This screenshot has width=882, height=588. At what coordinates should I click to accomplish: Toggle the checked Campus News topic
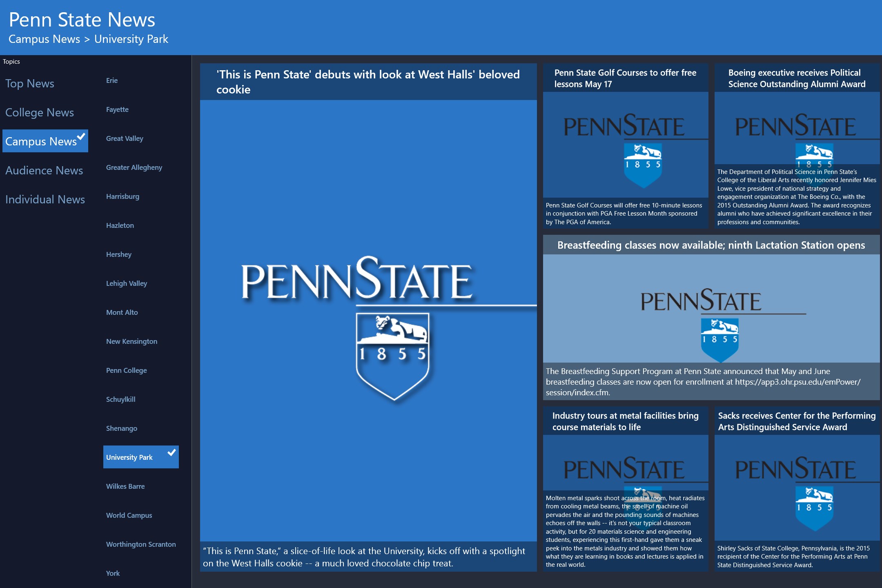coord(45,141)
